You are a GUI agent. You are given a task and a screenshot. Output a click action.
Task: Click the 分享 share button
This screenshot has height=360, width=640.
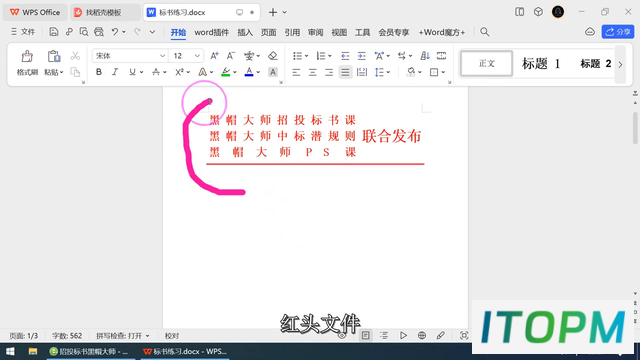pos(618,32)
